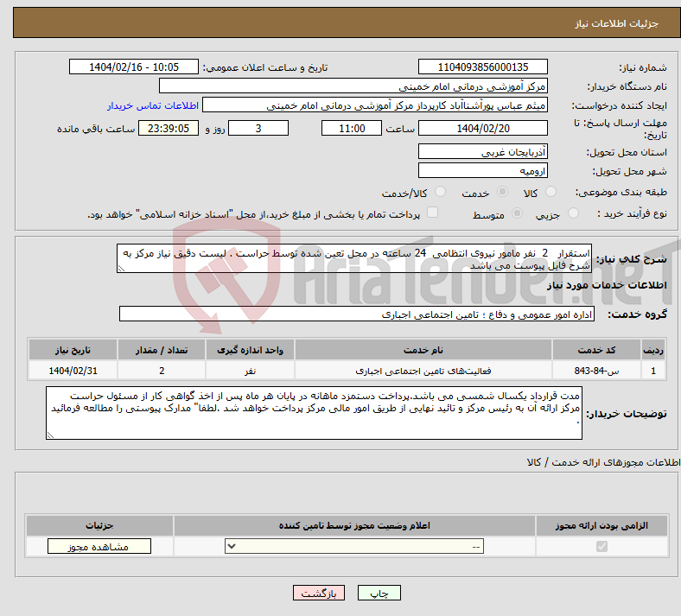Click the تعداد / مقدار column header
The image size is (681, 616).
tap(162, 350)
